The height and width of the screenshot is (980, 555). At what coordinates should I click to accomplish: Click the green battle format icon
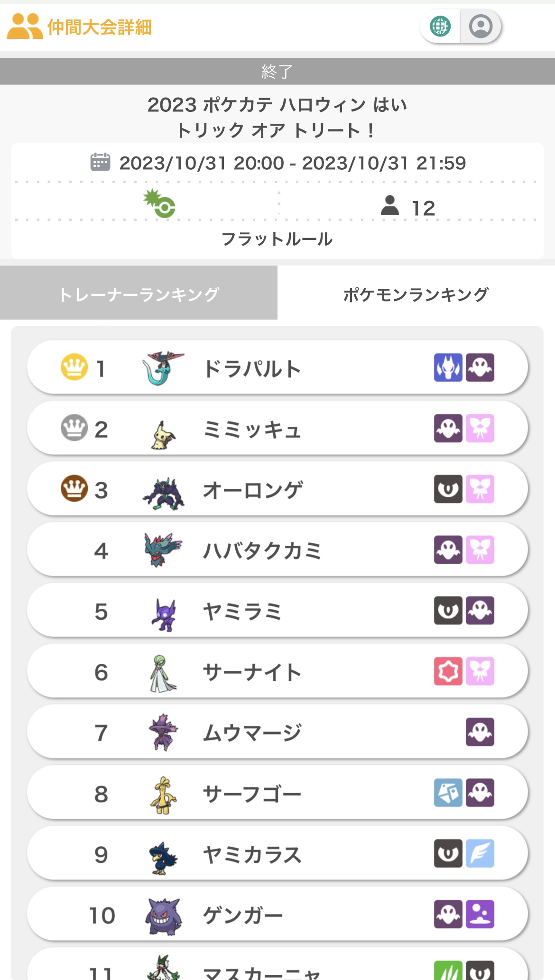click(x=160, y=204)
